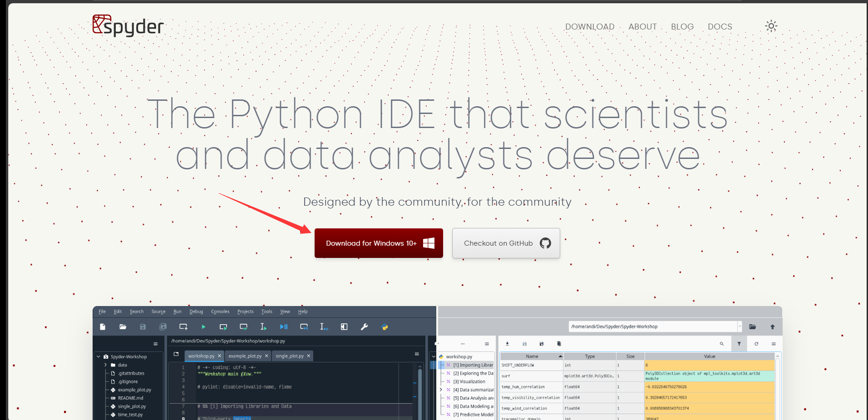Open the DOWNLOAD page in the navigation

point(590,27)
